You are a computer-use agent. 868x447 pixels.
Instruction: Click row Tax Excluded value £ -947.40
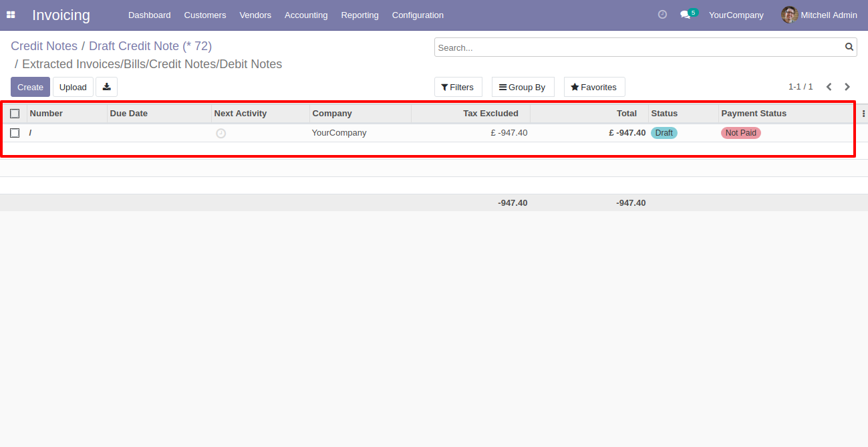509,133
